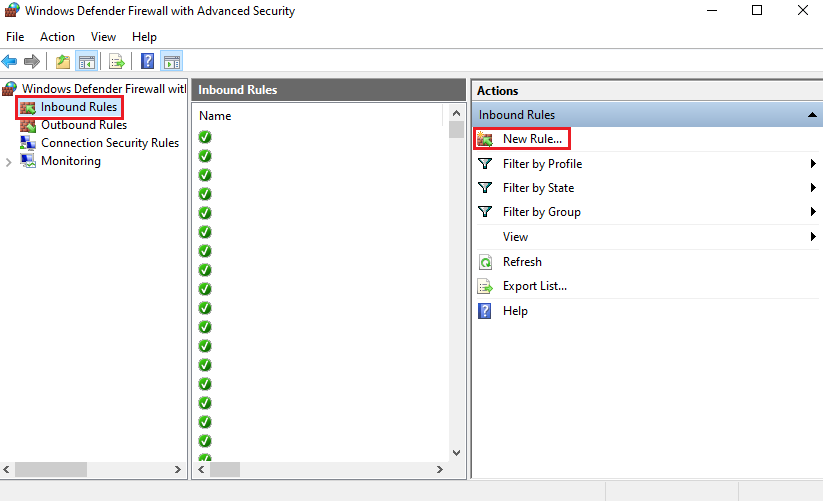Toggle Show/Hide Action Pane toolbar icon
This screenshot has width=823, height=501.
coord(172,61)
